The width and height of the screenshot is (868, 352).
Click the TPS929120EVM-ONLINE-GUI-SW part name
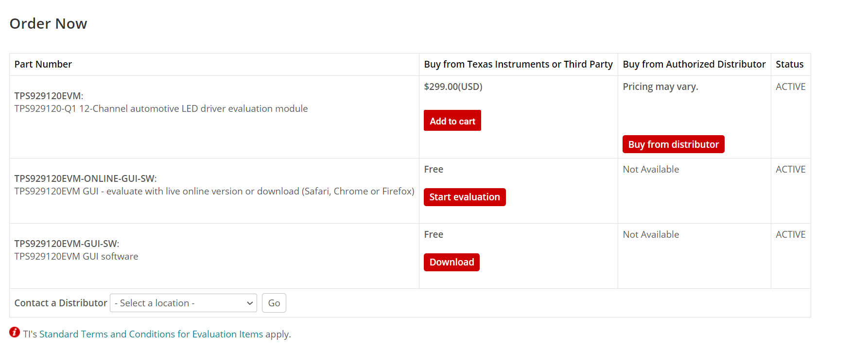click(x=86, y=178)
